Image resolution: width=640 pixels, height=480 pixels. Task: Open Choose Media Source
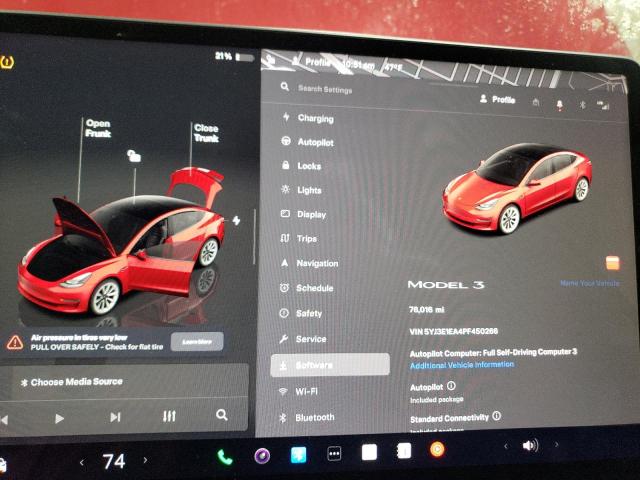72,382
